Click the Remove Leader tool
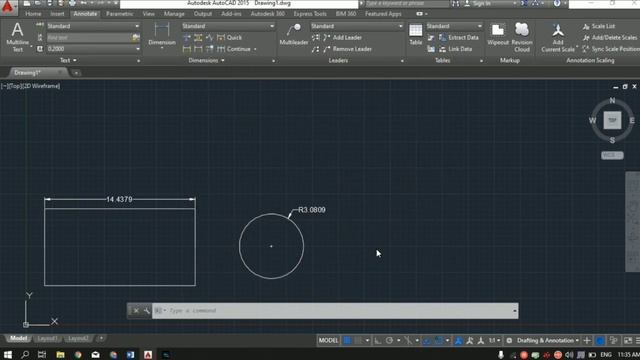Viewport: 640px width, 360px height. pos(348,49)
